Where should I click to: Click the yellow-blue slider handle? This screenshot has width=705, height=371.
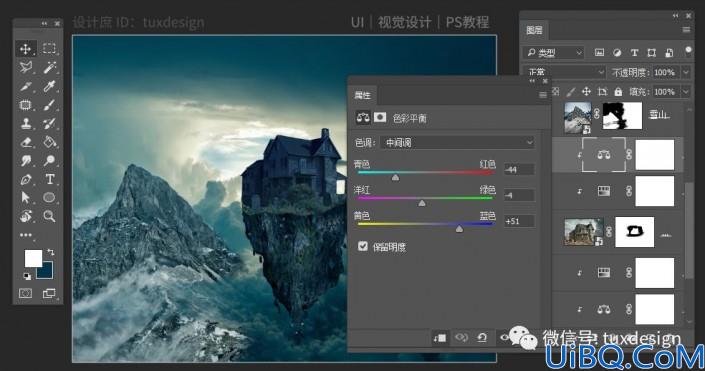(x=459, y=229)
